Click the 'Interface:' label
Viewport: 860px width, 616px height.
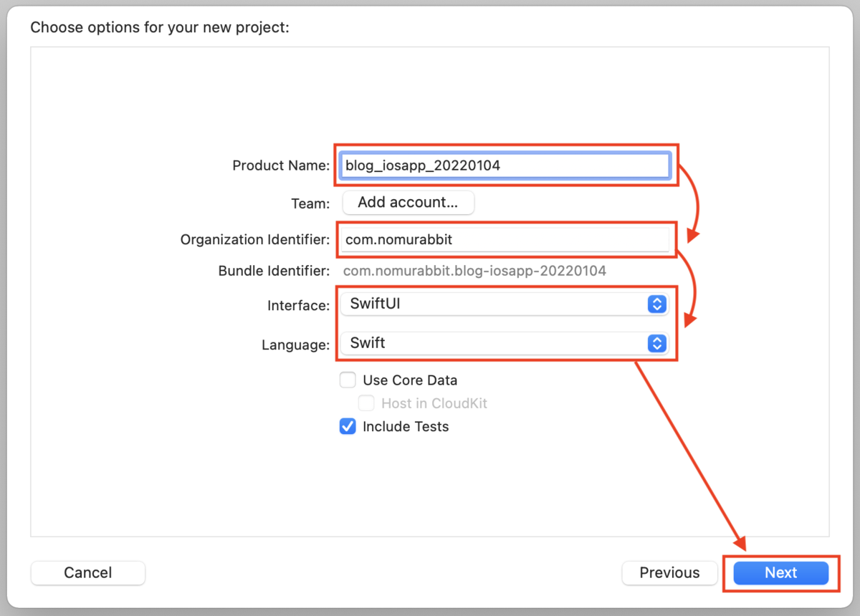point(297,306)
